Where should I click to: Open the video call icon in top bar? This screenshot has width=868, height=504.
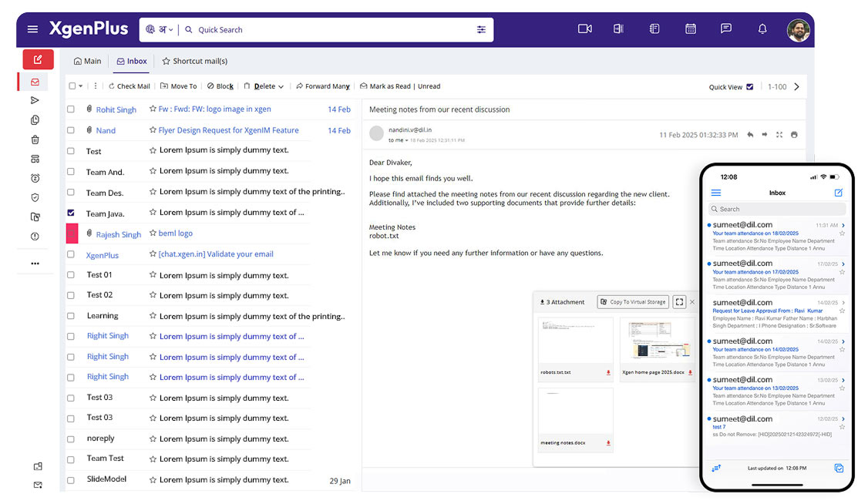(x=584, y=29)
